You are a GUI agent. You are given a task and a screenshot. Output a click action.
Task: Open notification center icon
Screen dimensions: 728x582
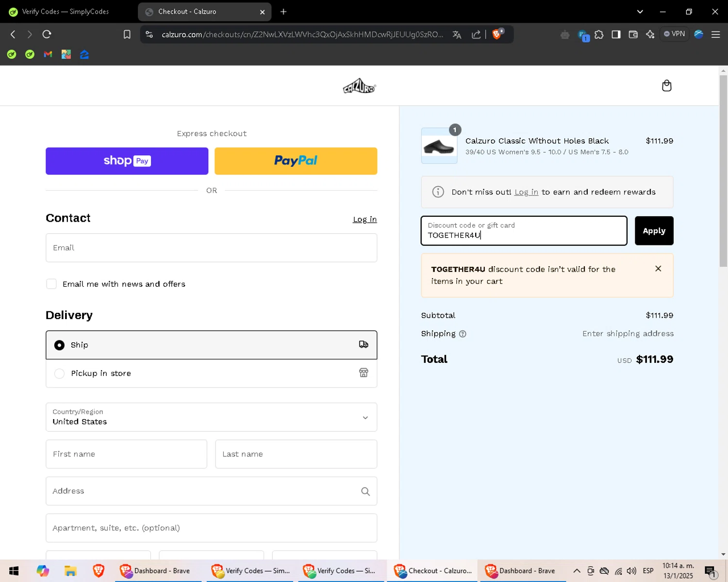coord(711,571)
